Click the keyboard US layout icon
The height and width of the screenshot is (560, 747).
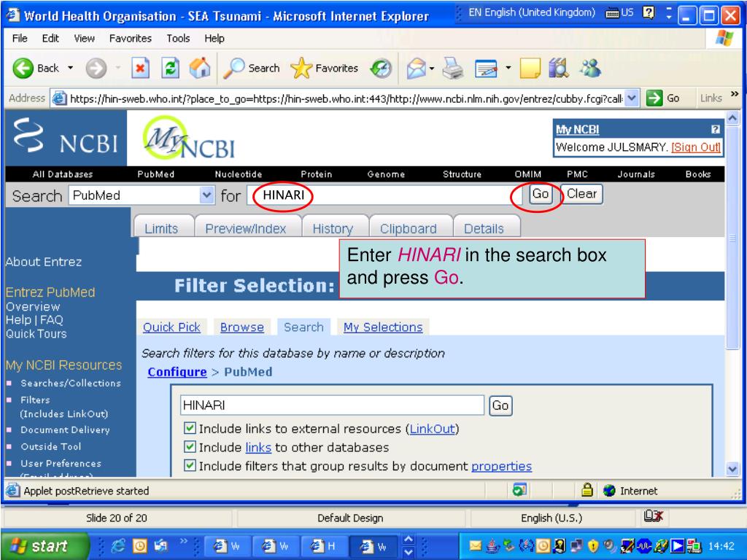619,13
